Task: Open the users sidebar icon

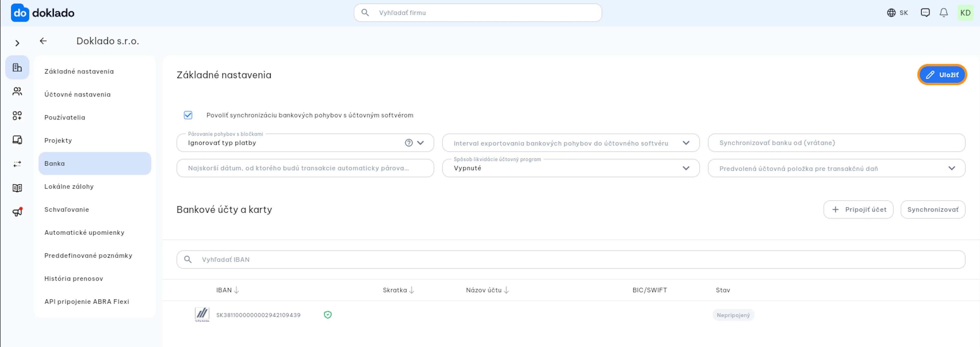Action: [x=17, y=91]
